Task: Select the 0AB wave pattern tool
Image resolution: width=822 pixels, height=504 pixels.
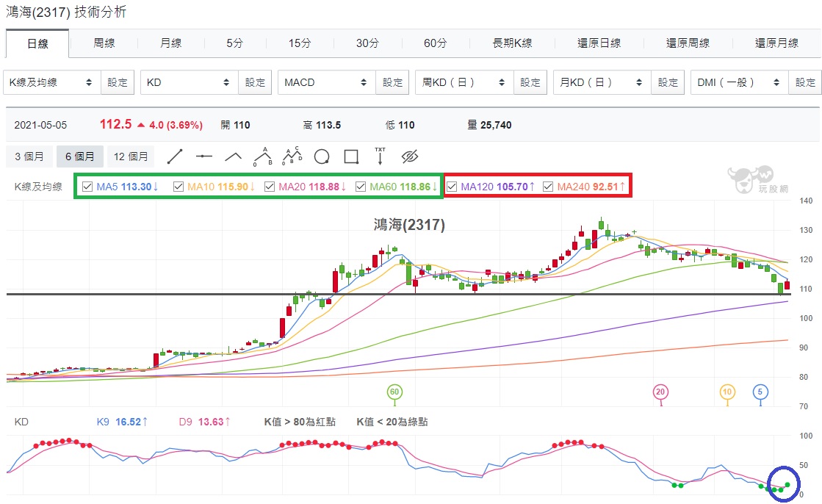Action: click(x=263, y=156)
